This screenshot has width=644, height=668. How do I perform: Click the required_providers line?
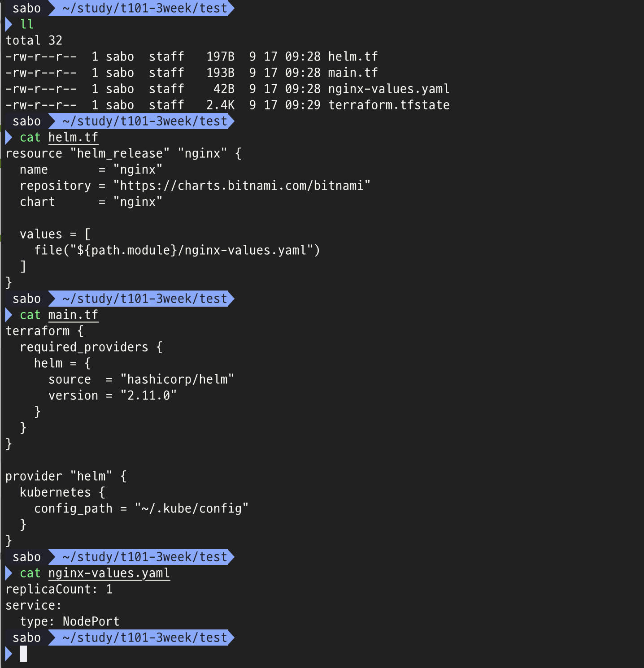tap(91, 347)
